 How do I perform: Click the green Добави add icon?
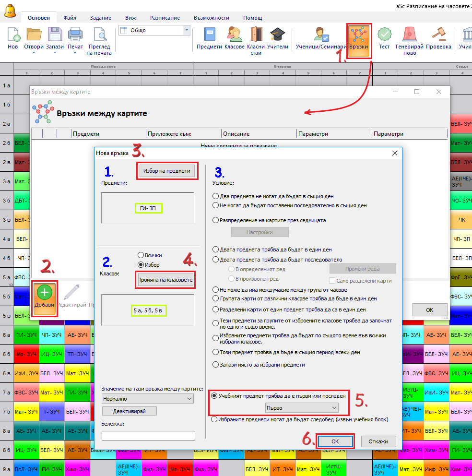(x=44, y=297)
